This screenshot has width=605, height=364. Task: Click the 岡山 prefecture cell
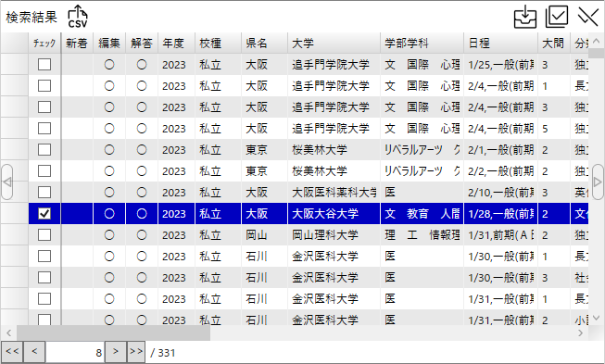point(264,234)
